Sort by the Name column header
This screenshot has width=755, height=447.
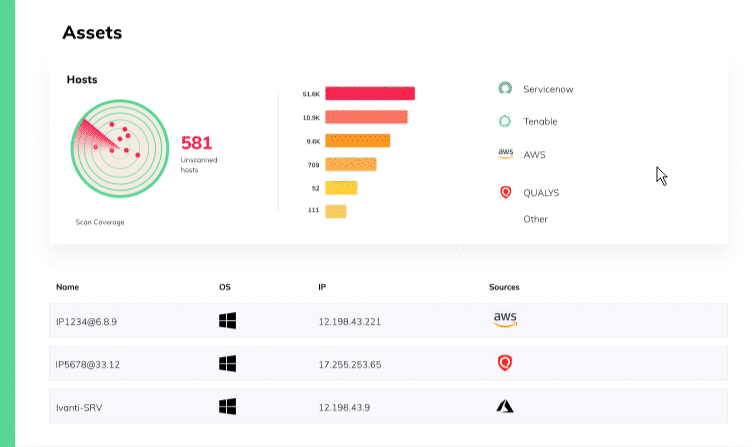67,287
